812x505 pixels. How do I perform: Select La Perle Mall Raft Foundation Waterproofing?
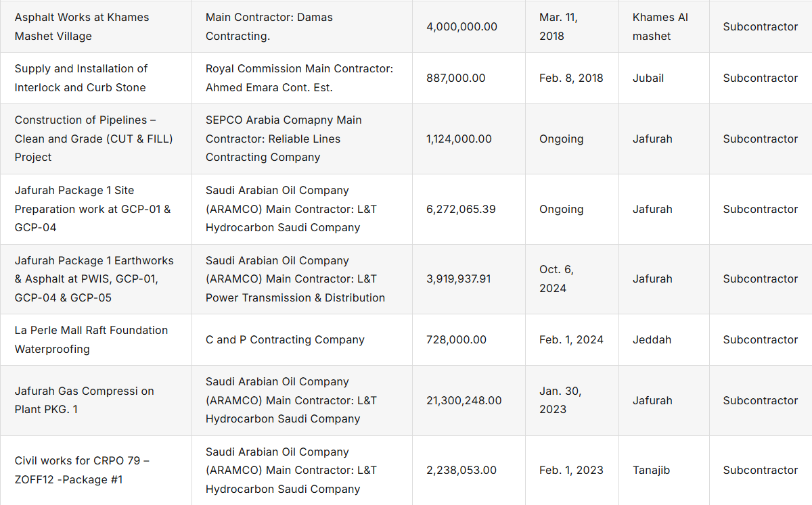click(x=91, y=340)
